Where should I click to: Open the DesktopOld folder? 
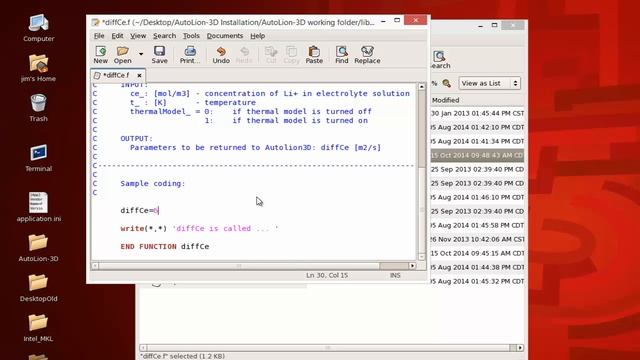tap(38, 288)
